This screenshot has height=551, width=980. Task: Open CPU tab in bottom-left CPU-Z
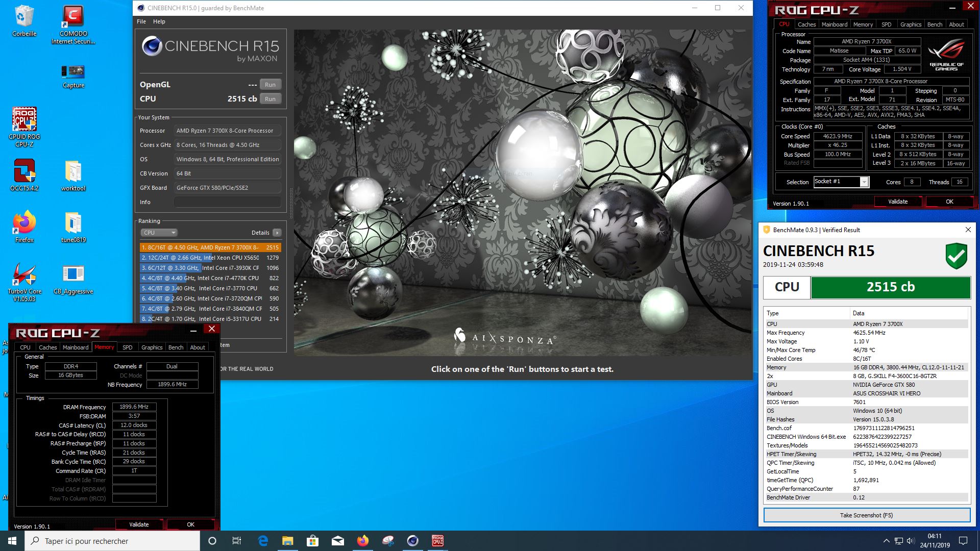tap(25, 347)
